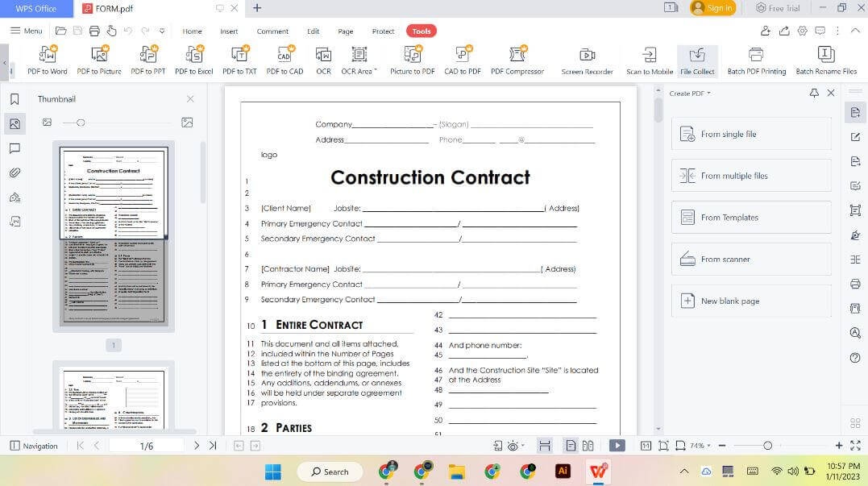Open Batch Rename Files tool
868x486 pixels.
point(824,58)
